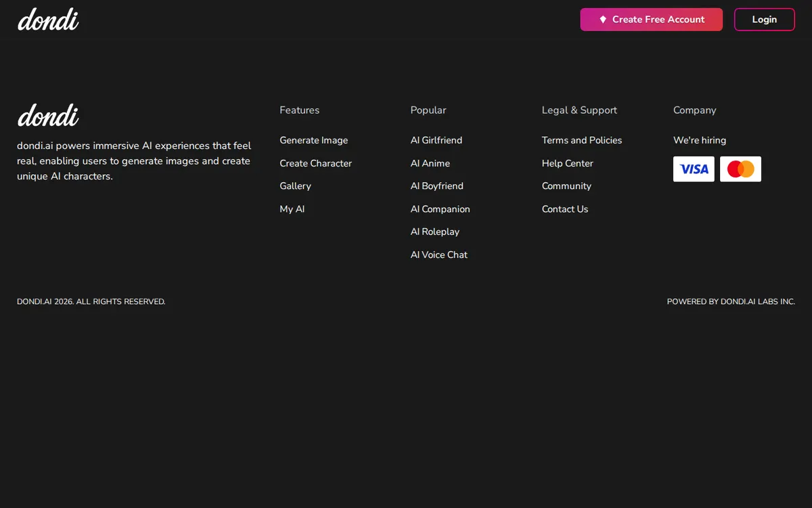Click the Popular column heading
The image size is (812, 508).
pyautogui.click(x=428, y=110)
